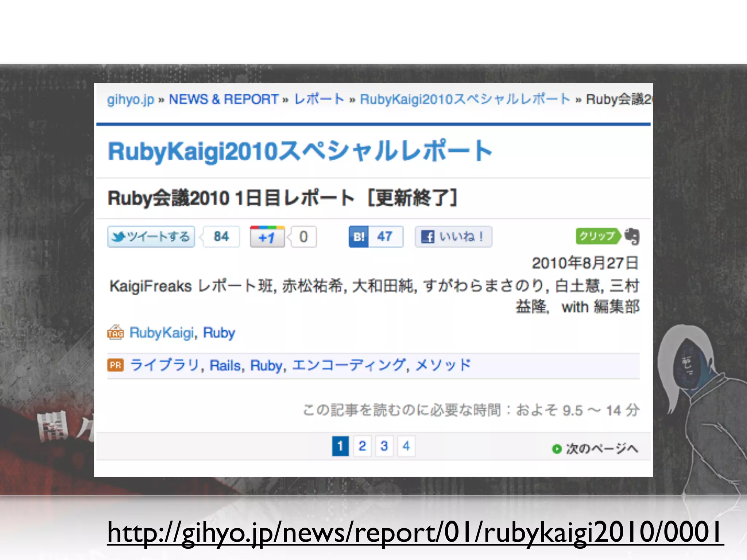Click the Facebook いいね! like button
This screenshot has height=560, width=747.
click(x=453, y=237)
